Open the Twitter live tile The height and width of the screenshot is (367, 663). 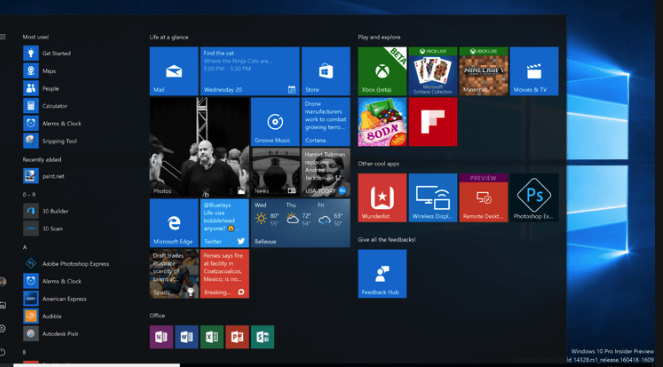click(225, 223)
